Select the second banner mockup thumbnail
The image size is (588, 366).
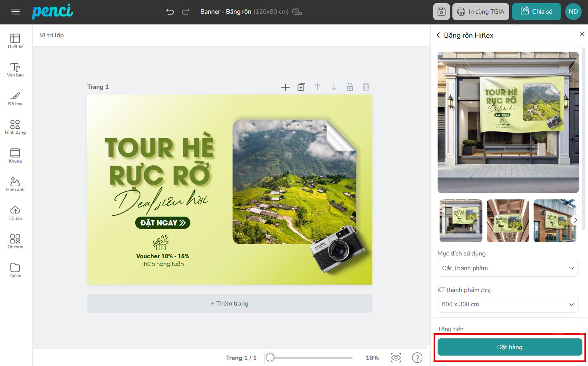click(508, 221)
